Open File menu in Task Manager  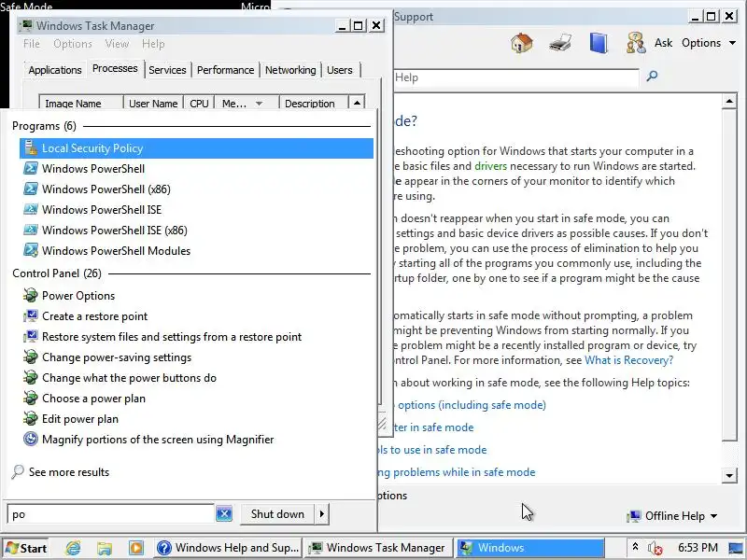32,44
